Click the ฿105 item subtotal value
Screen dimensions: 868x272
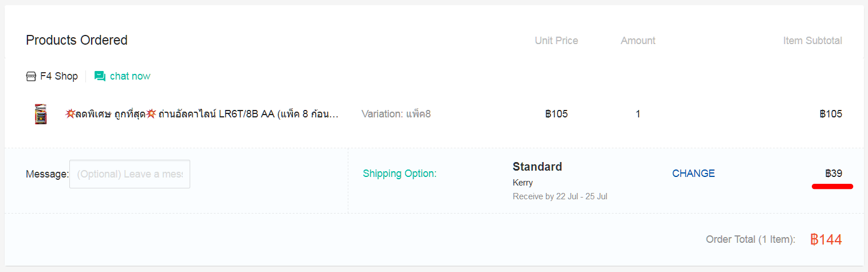(x=831, y=114)
